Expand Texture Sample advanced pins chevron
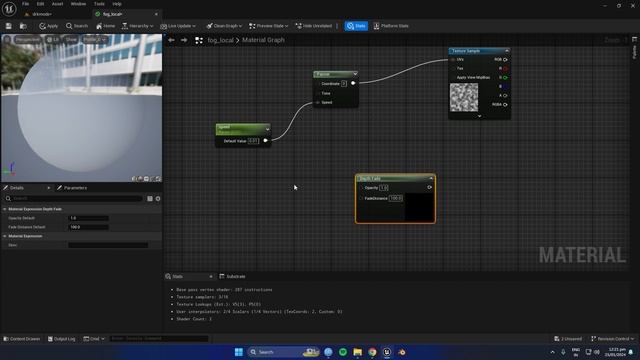This screenshot has width=640, height=360. point(479,116)
